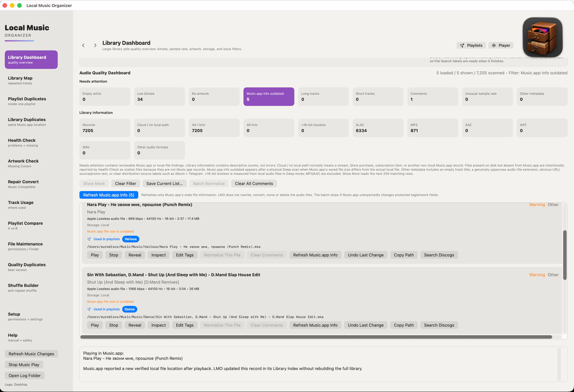
Task: Filter by the Empty artist card
Action: tap(105, 97)
